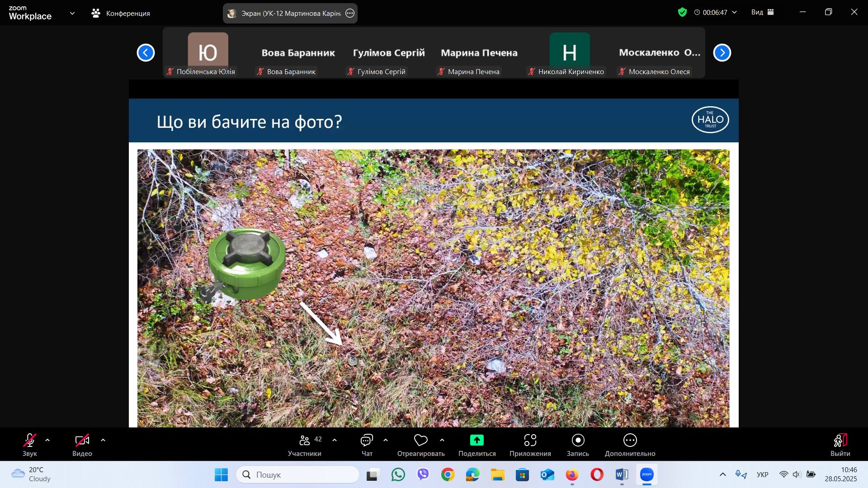Expand audio settings arrow next to mic
868x488 pixels.
(47, 440)
